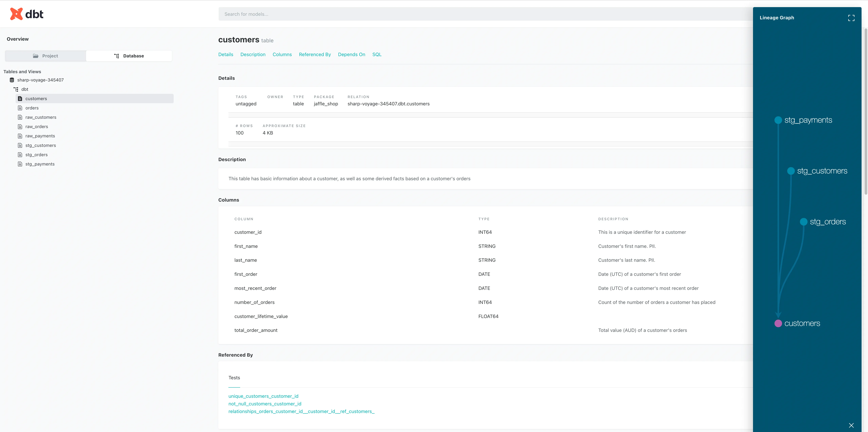Click the sharp-voyage-345407 database icon
The height and width of the screenshot is (432, 868).
click(x=12, y=80)
